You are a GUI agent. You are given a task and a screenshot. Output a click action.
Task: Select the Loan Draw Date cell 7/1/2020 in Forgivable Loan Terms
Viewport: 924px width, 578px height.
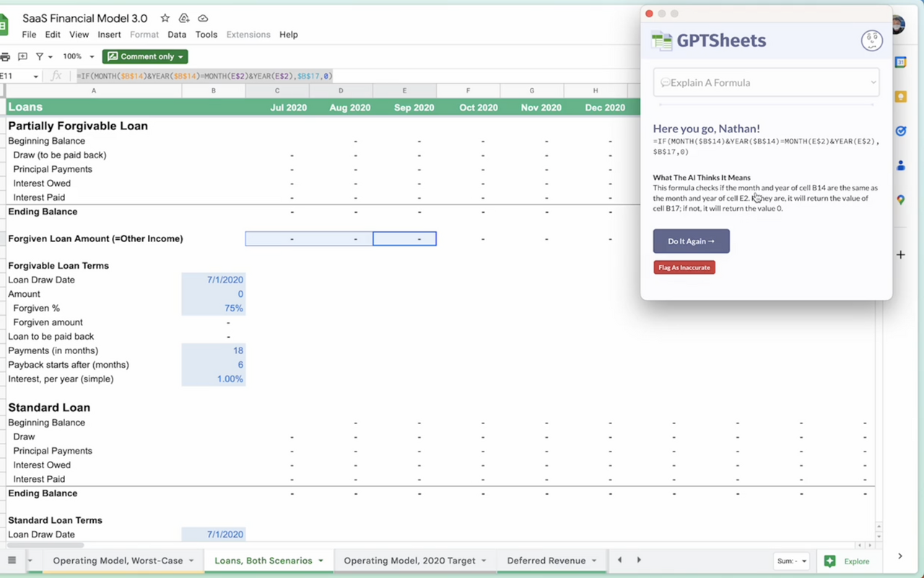(x=214, y=280)
